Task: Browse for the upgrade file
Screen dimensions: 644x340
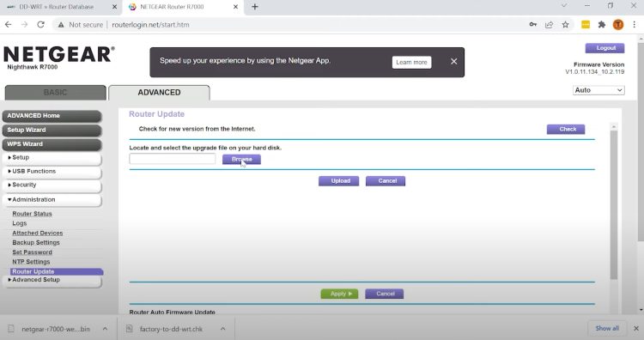Action: click(x=241, y=160)
